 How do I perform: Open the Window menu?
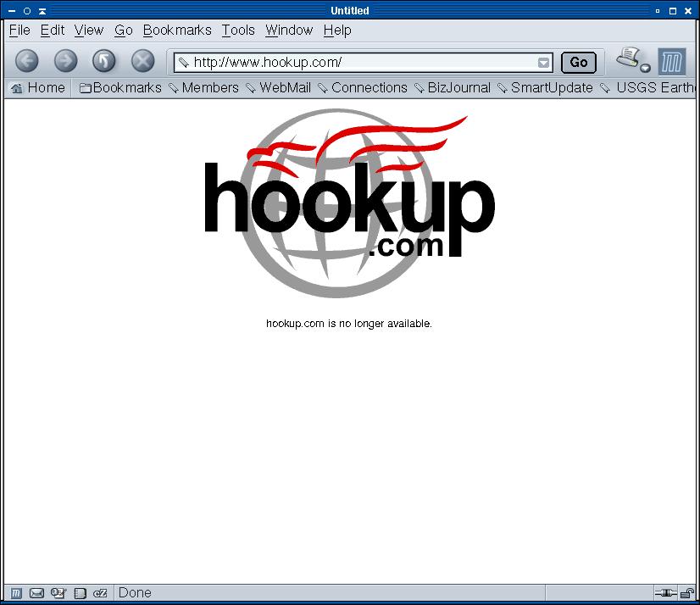289,31
